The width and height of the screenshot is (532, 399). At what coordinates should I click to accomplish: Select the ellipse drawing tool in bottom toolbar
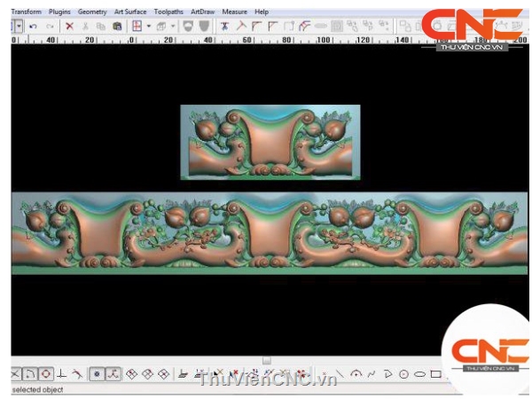click(419, 374)
